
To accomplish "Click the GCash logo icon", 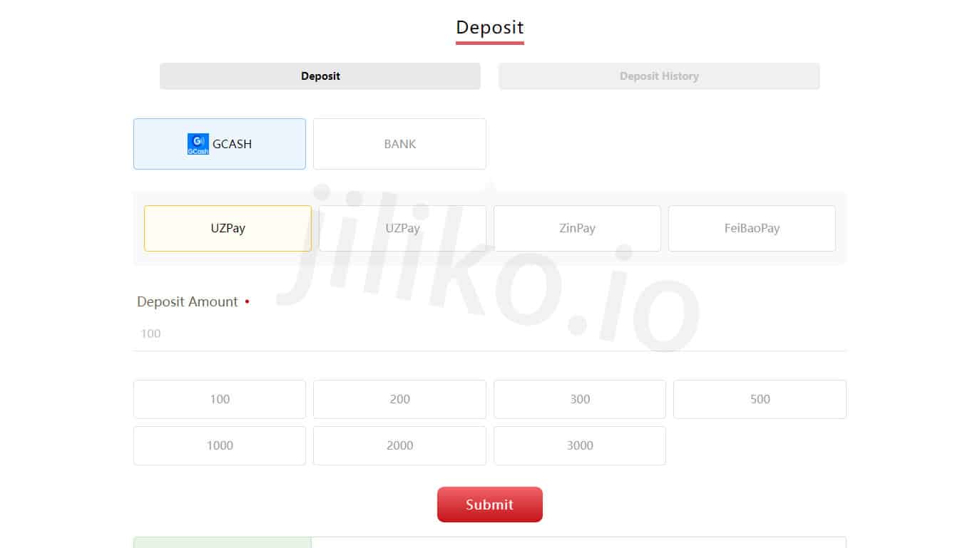I will [198, 144].
